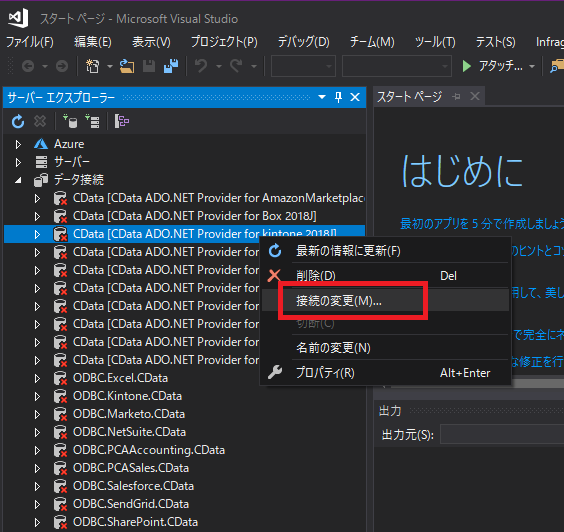Expand the サーバー tree node
This screenshot has height=532, width=564.
click(18, 162)
